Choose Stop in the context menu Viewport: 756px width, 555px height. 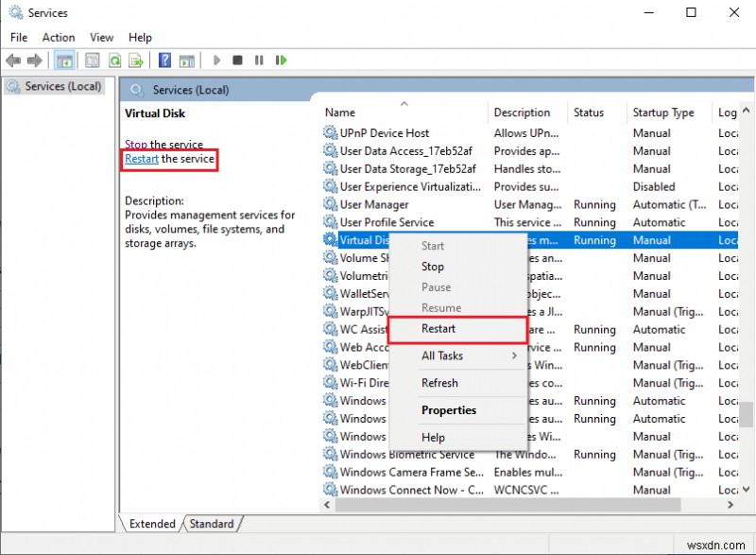tap(457, 267)
